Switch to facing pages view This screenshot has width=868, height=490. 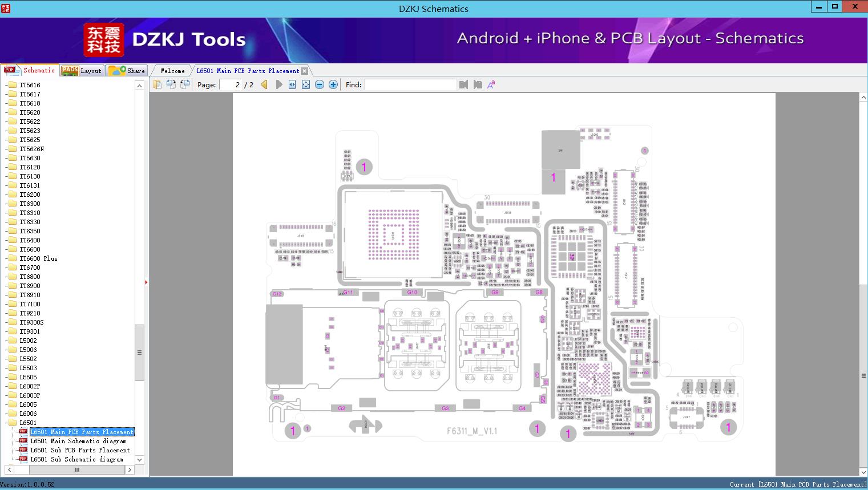[171, 84]
